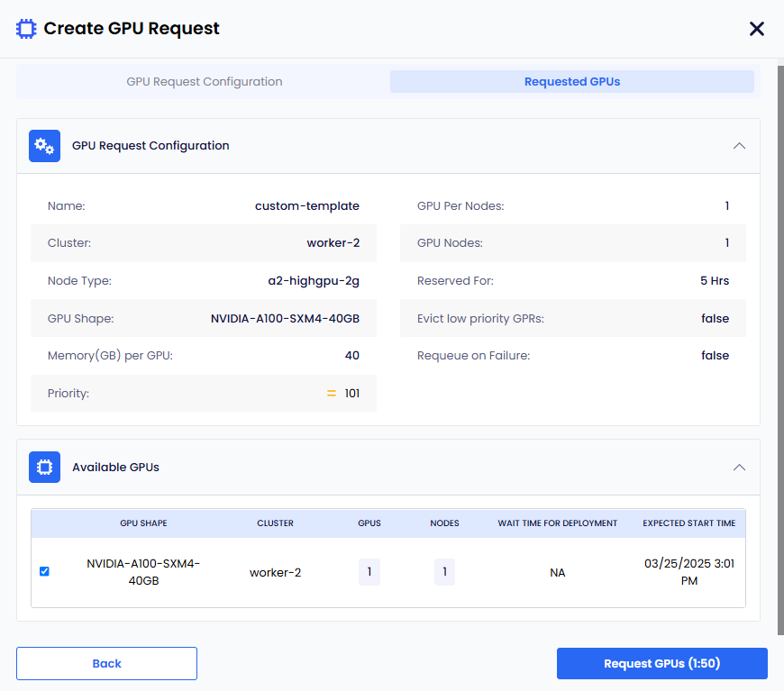The image size is (784, 691).
Task: Click the WAIT TIME FOR DEPLOYMENT header
Action: click(x=558, y=523)
